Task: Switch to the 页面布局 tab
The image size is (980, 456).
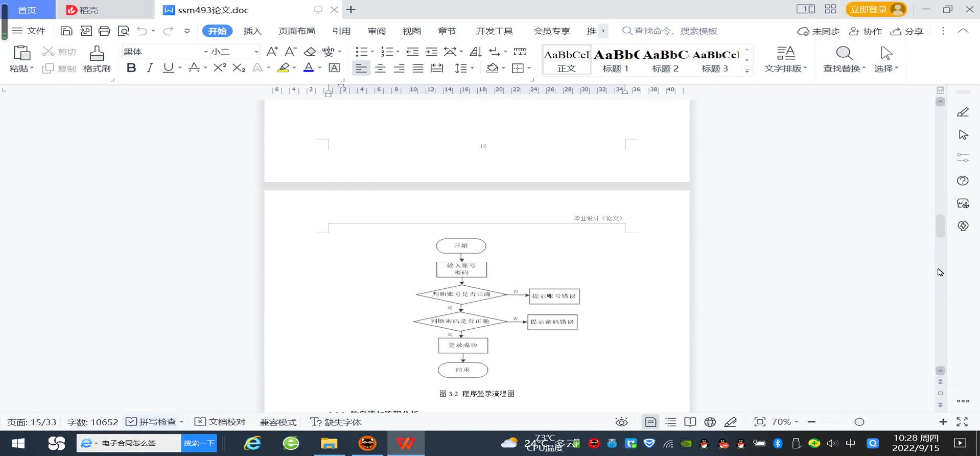Action: pyautogui.click(x=297, y=31)
